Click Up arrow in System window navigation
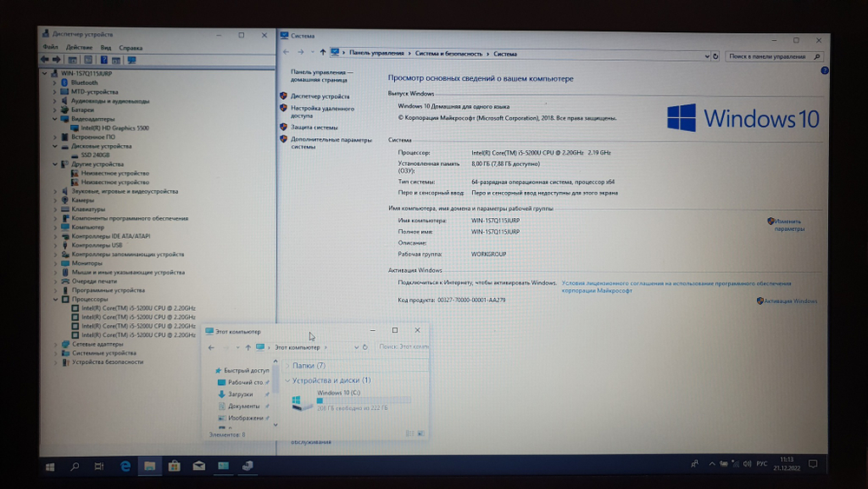The image size is (868, 489). (323, 53)
